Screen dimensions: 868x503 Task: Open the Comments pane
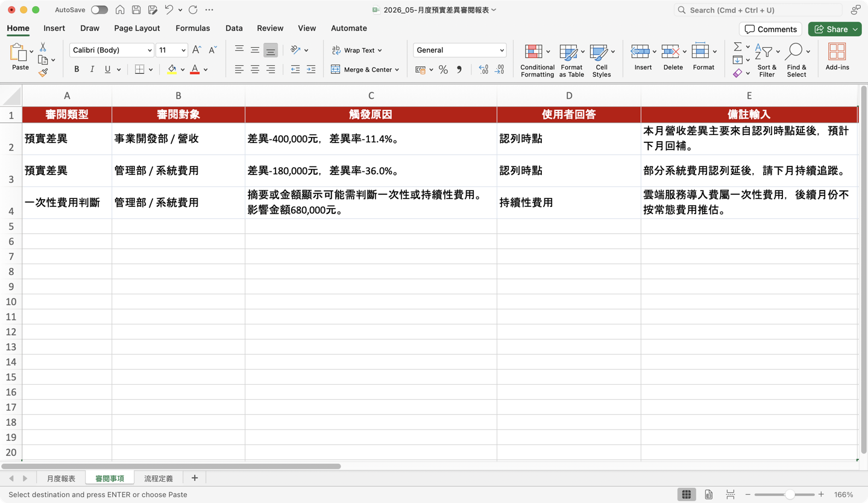(x=770, y=29)
